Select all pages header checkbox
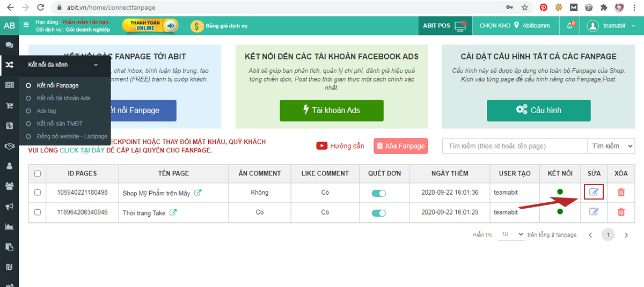 pos(38,173)
